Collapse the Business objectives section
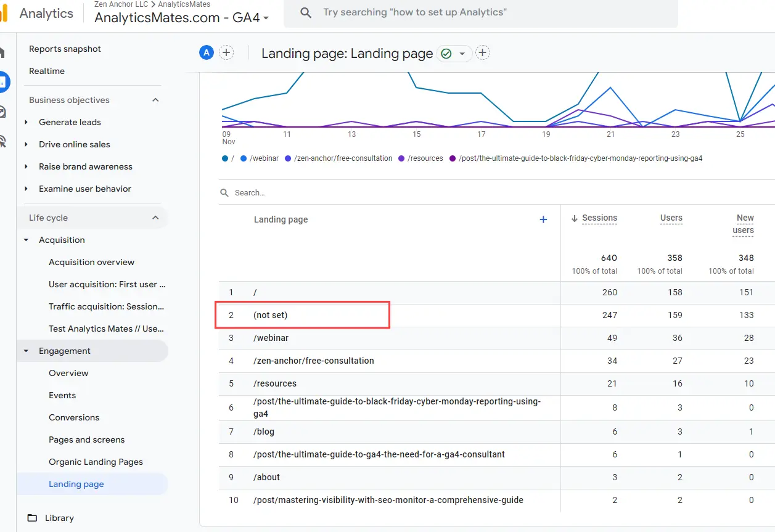 (x=155, y=100)
